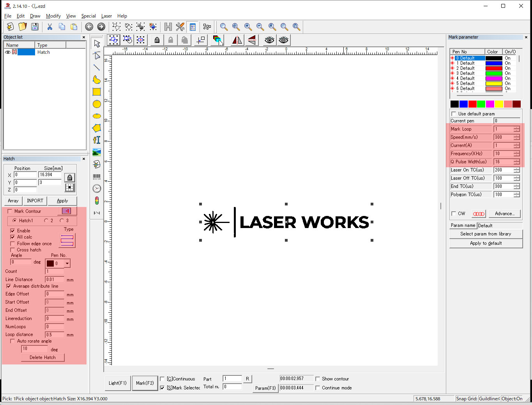Increase the Frequency(KHz) spinner value
The width and height of the screenshot is (532, 405).
[x=516, y=152]
